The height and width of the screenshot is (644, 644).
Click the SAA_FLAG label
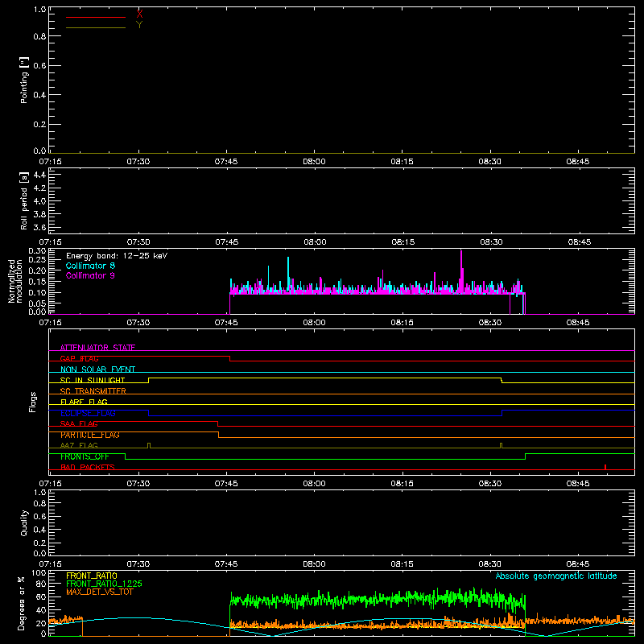[79, 424]
